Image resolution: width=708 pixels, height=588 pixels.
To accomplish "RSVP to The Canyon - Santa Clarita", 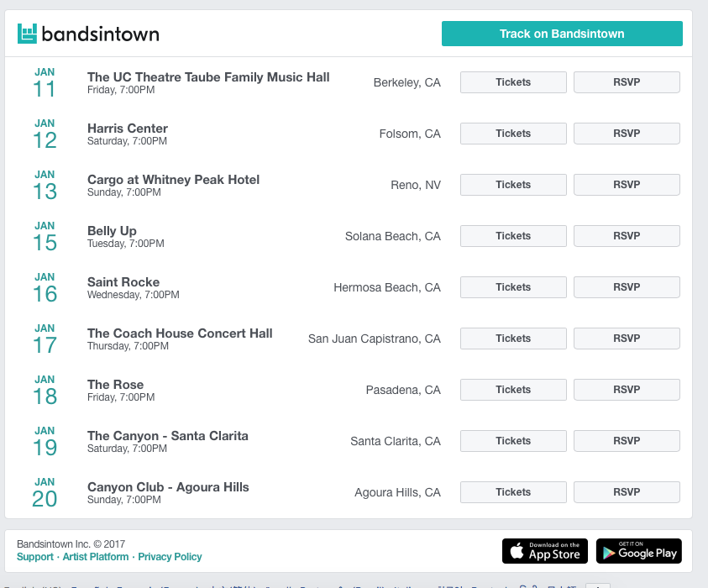I will 627,441.
